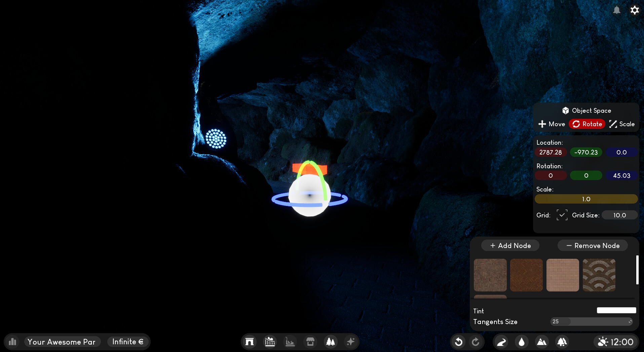Toggle the Grid snapping checkbox
This screenshot has height=352, width=644.
pos(561,215)
